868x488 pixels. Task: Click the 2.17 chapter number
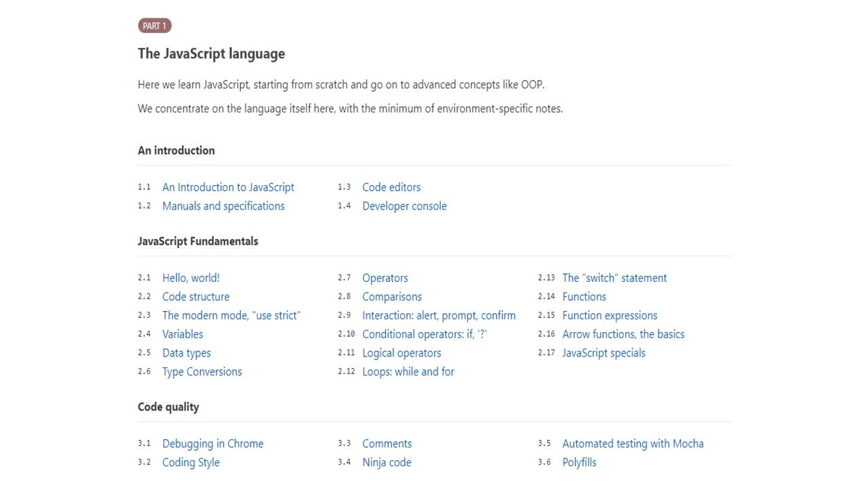coord(547,353)
